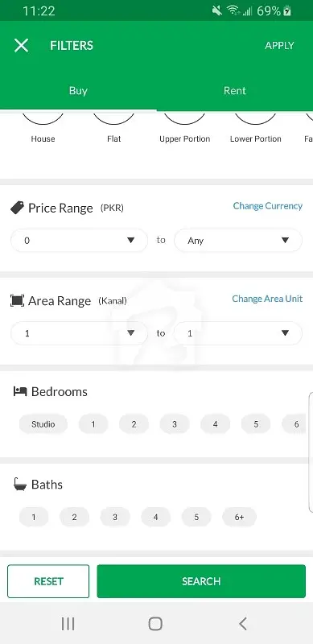
Task: Tap Android home navigation icon
Action: click(155, 623)
